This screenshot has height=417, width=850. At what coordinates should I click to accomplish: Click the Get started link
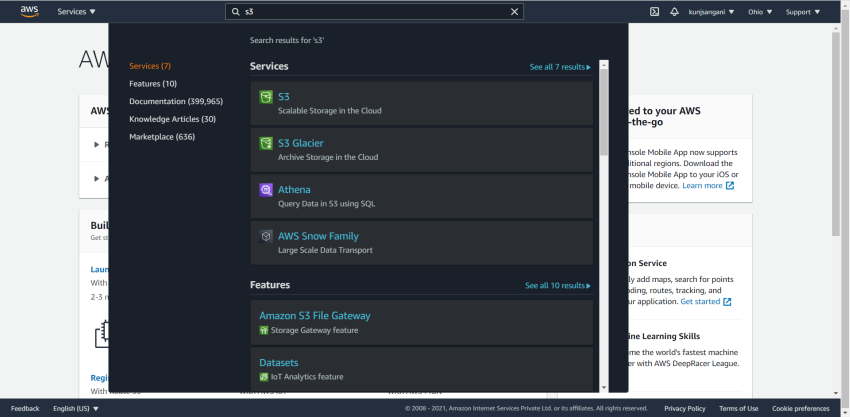(x=700, y=301)
